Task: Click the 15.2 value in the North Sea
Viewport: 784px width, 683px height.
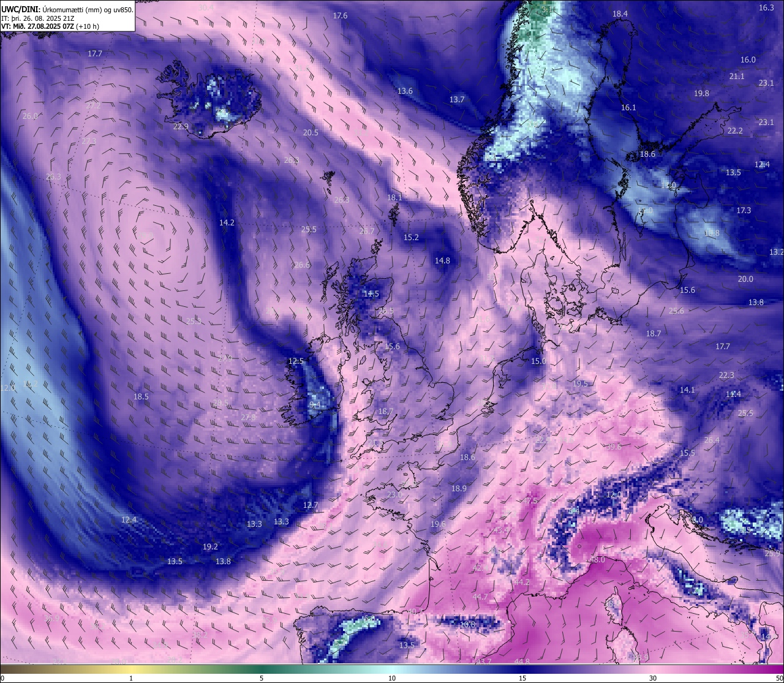Action: 411,238
